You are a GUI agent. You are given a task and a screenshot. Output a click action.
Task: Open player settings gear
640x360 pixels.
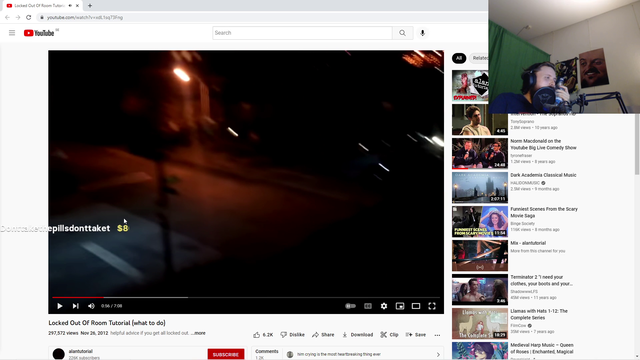click(x=384, y=306)
